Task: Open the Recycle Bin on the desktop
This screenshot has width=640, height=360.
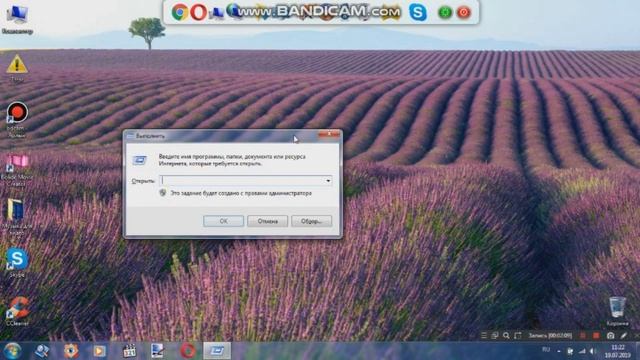Action: point(617,311)
